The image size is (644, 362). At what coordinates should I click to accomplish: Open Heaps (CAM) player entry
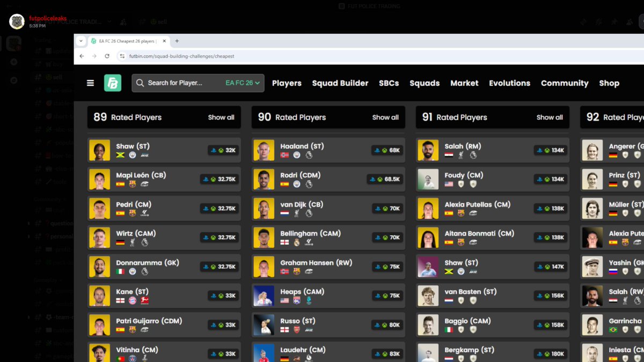click(x=328, y=295)
